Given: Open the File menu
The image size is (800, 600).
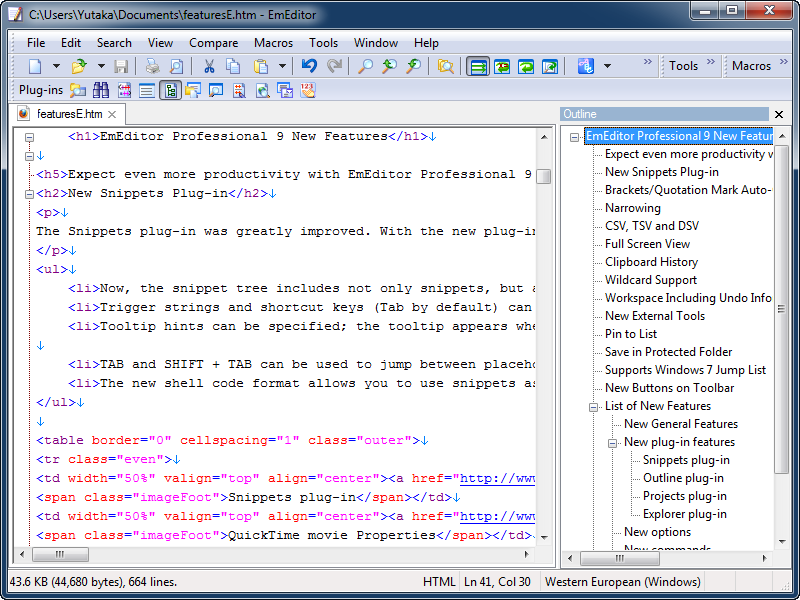Looking at the screenshot, I should point(36,43).
